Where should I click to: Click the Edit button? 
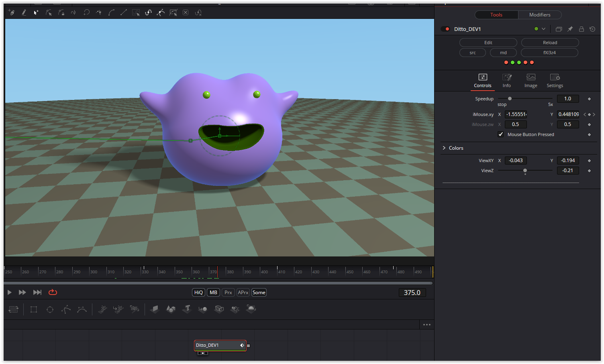click(x=488, y=43)
